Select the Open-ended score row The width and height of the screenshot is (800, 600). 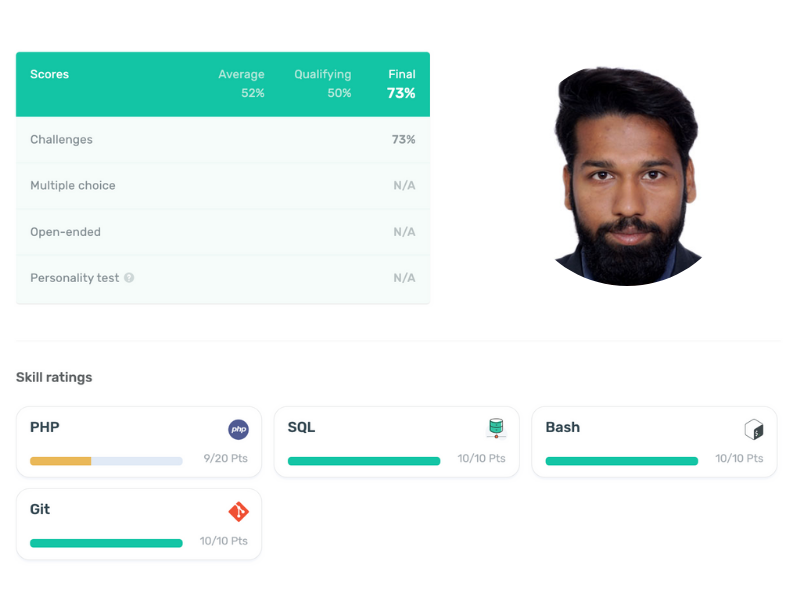(223, 232)
